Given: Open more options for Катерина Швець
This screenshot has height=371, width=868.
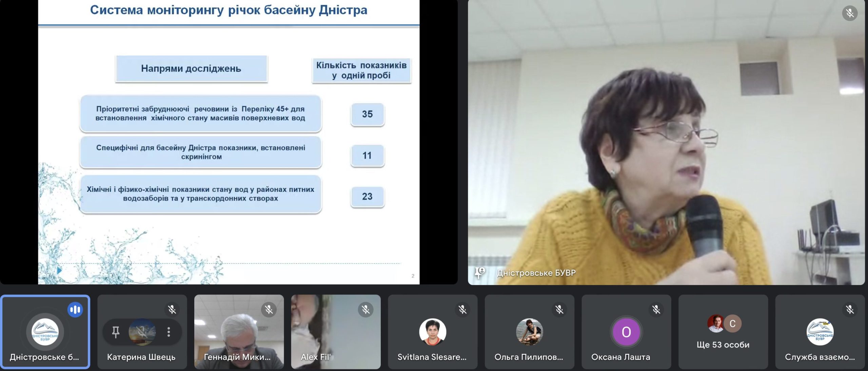Looking at the screenshot, I should [169, 332].
